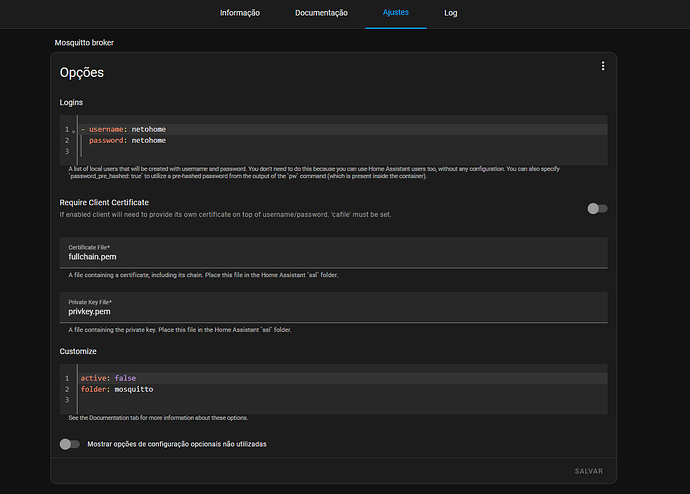Select the Ajustes tab

point(396,13)
